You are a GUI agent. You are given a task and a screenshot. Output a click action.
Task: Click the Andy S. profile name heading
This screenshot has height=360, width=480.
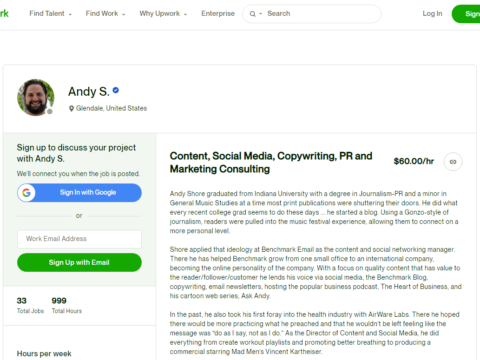(89, 91)
